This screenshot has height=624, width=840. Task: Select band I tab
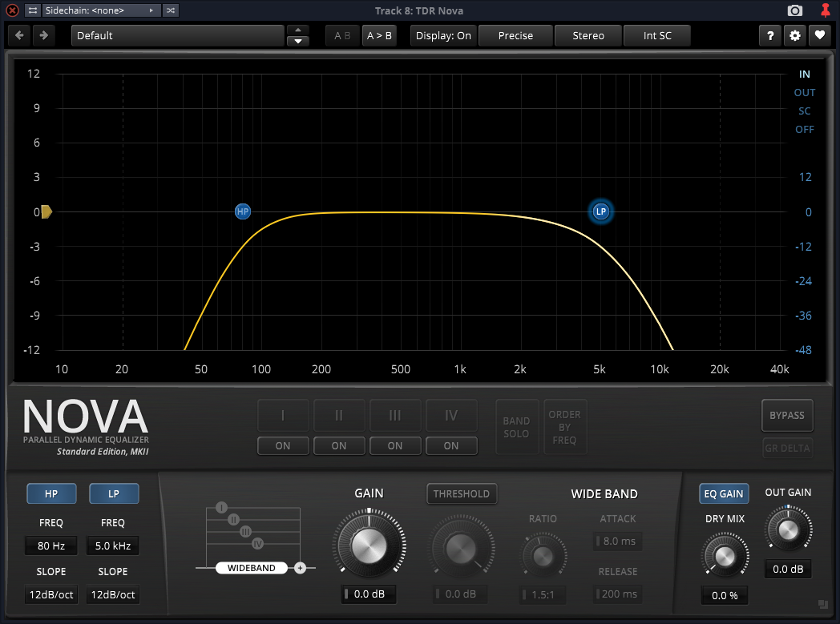[283, 415]
